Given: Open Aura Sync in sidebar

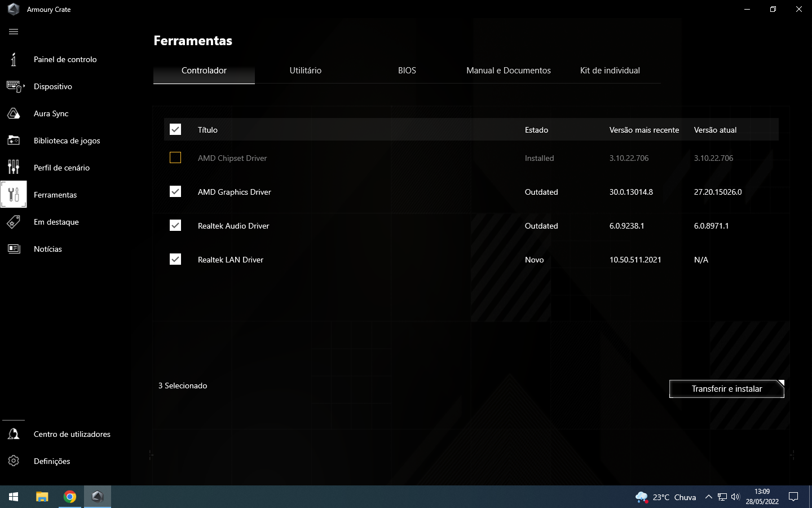Looking at the screenshot, I should coord(51,113).
